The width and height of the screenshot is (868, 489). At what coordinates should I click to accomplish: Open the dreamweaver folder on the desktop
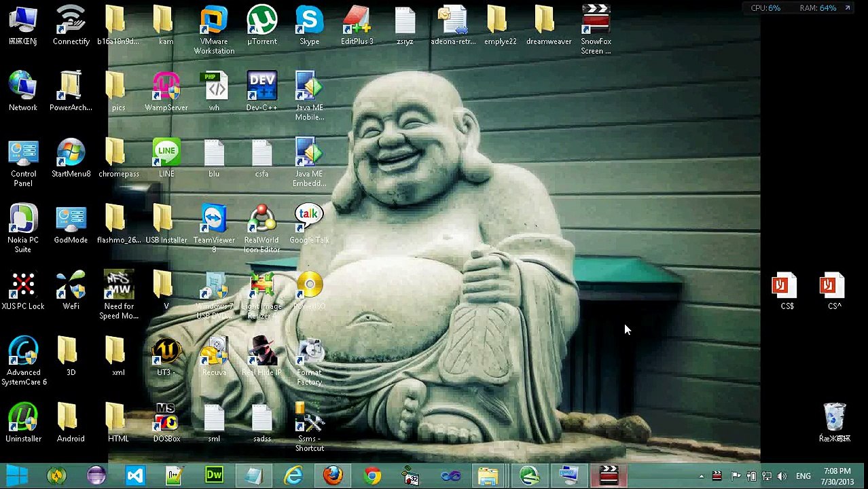548,26
